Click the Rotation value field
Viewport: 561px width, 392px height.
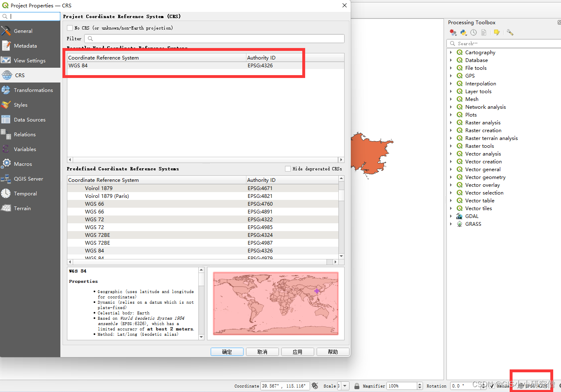465,386
